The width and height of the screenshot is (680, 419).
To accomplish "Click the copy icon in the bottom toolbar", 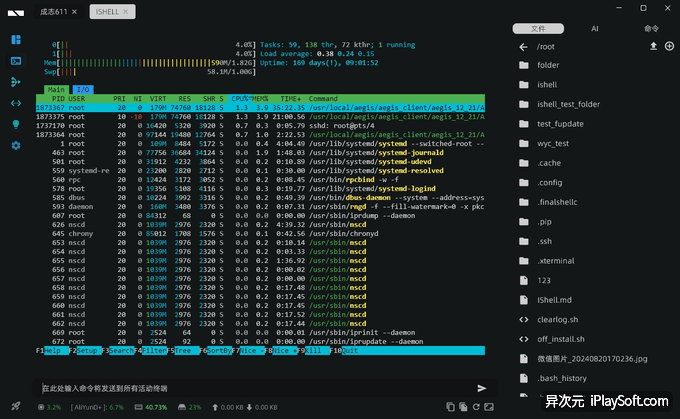I will click(x=450, y=407).
